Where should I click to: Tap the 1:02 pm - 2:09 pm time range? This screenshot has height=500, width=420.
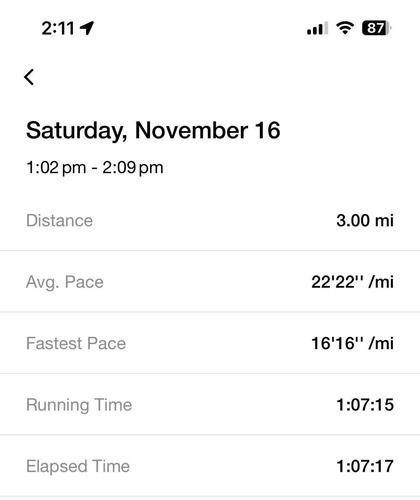95,167
